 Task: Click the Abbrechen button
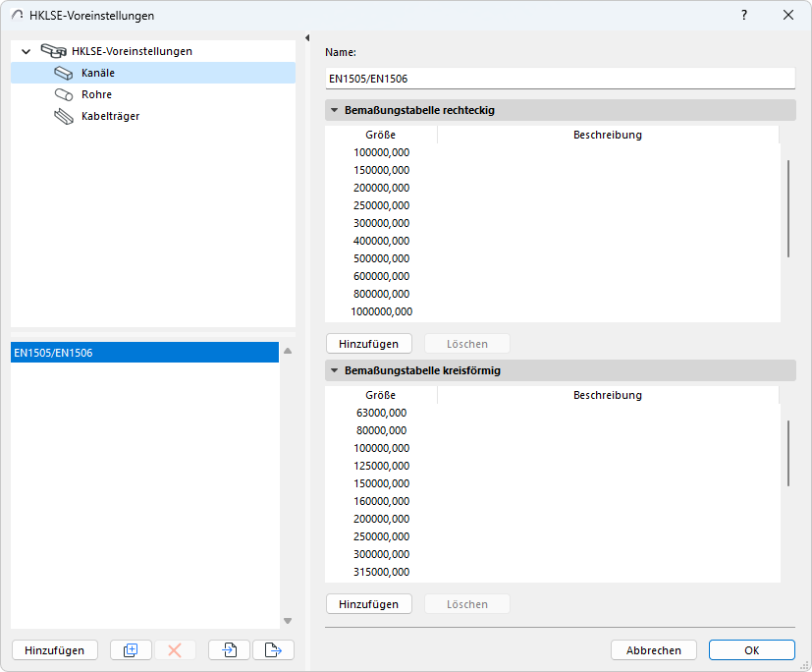click(653, 649)
